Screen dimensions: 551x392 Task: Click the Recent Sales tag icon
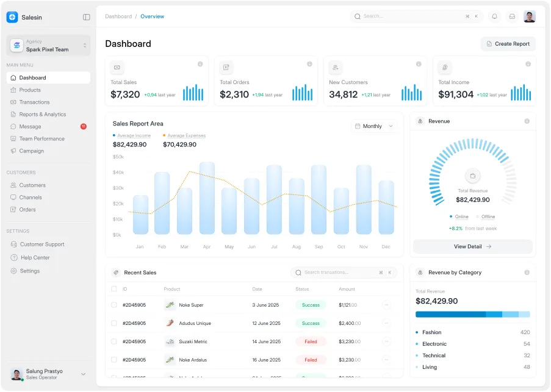point(115,273)
